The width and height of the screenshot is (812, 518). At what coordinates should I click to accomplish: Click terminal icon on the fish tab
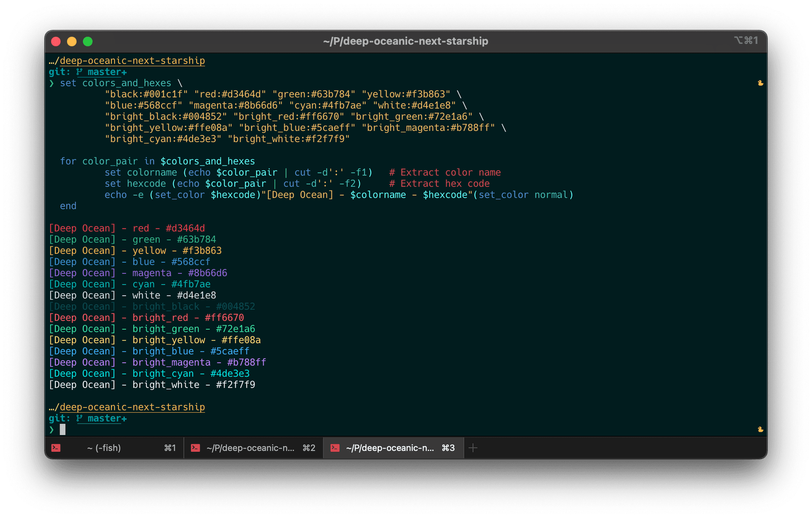56,448
